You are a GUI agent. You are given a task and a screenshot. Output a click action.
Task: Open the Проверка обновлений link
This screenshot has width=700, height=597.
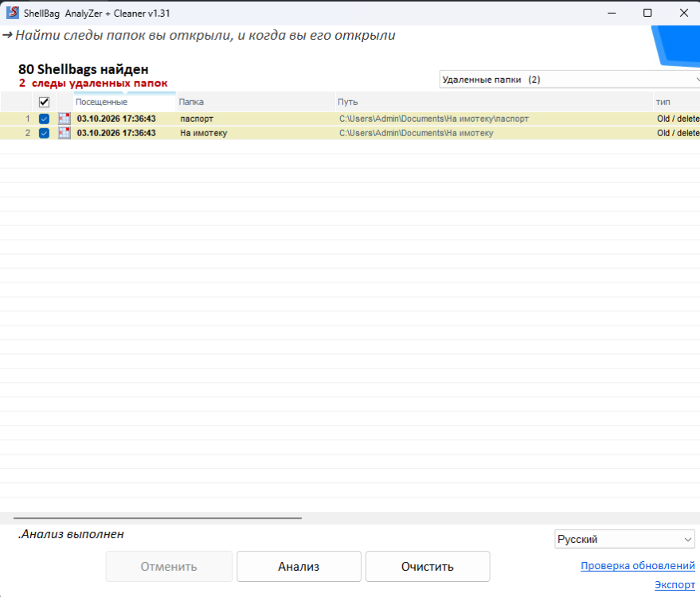[x=638, y=566]
